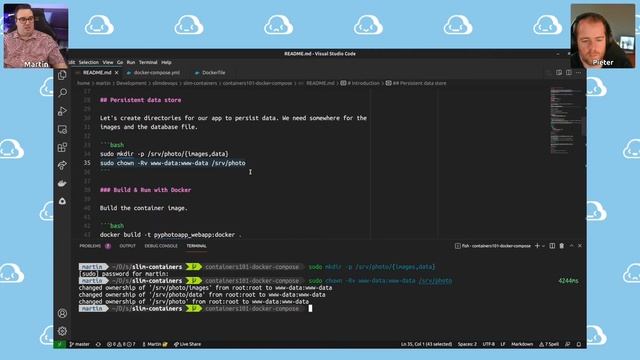
Task: Open the Docker view whale icon
Action: tap(62, 183)
